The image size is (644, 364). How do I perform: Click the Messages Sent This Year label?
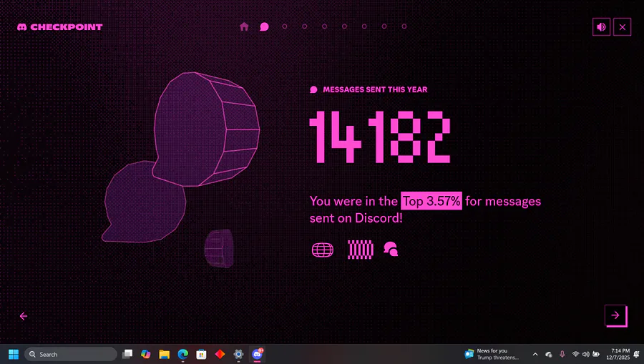pyautogui.click(x=375, y=89)
